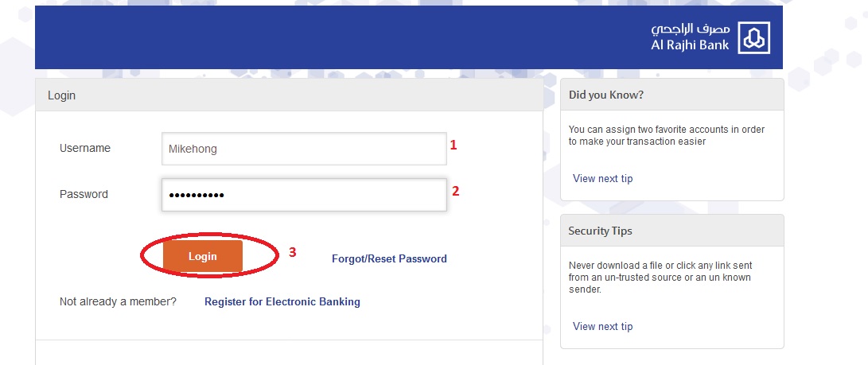Open Register for Electronic Banking link

pos(282,302)
